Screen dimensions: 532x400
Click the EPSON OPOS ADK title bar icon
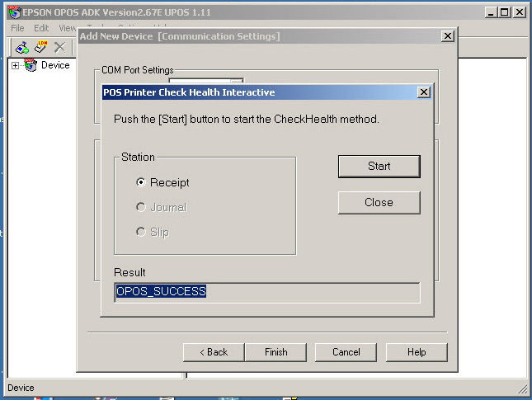(x=14, y=12)
